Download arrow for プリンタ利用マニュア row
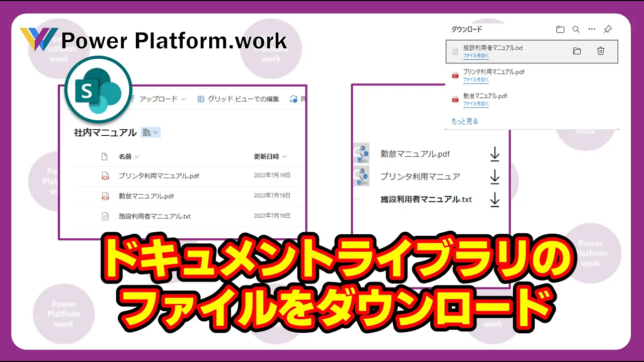The height and width of the screenshot is (362, 644). (x=495, y=176)
